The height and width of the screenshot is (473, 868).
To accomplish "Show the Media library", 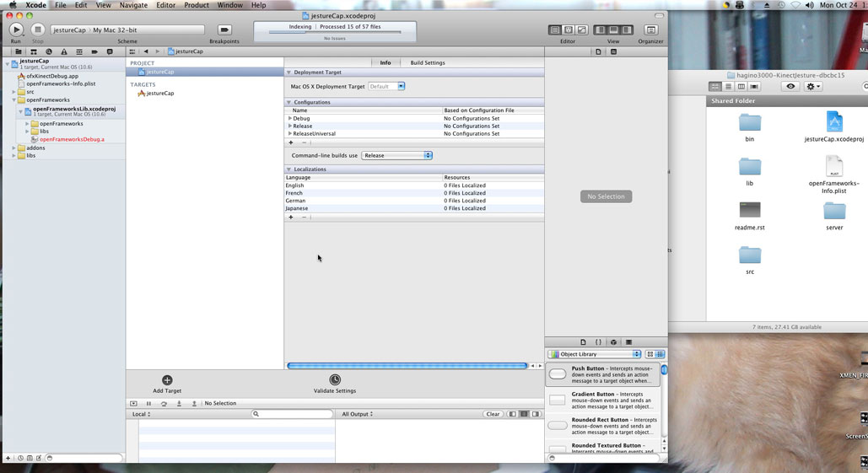I will 628,342.
